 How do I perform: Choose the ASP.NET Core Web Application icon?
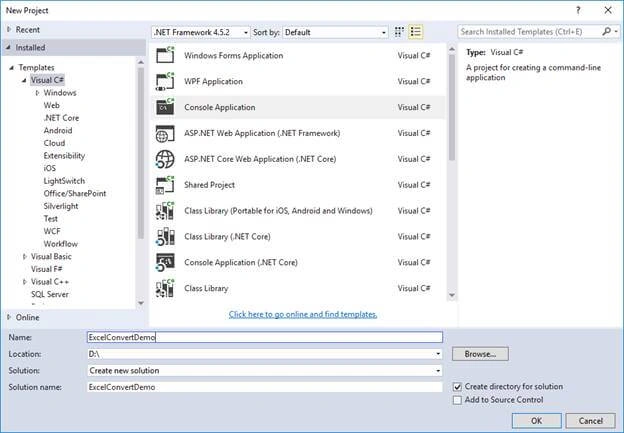(x=165, y=159)
